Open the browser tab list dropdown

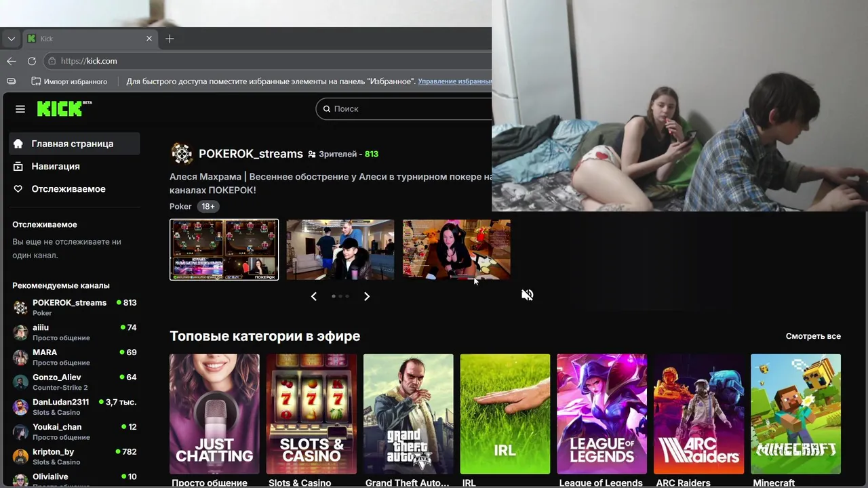(x=11, y=39)
